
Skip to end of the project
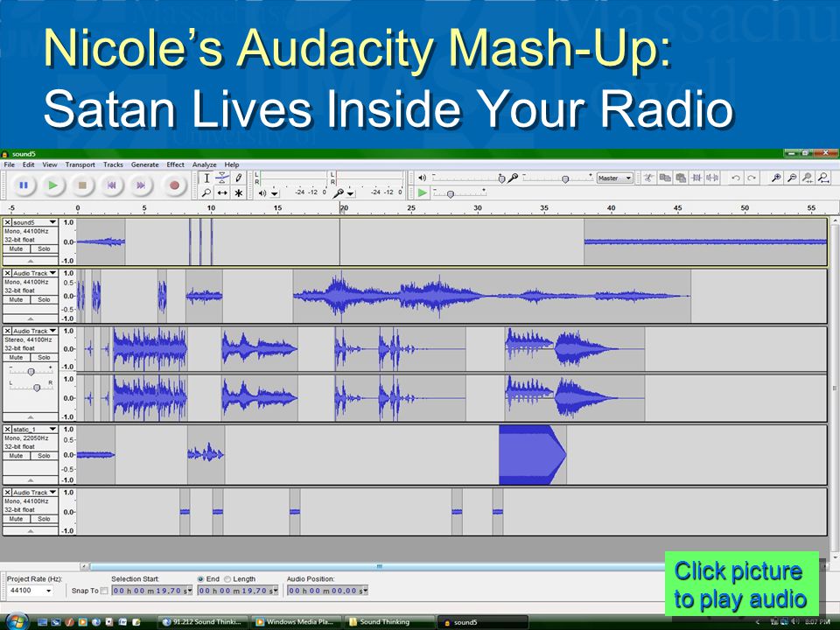tap(141, 185)
